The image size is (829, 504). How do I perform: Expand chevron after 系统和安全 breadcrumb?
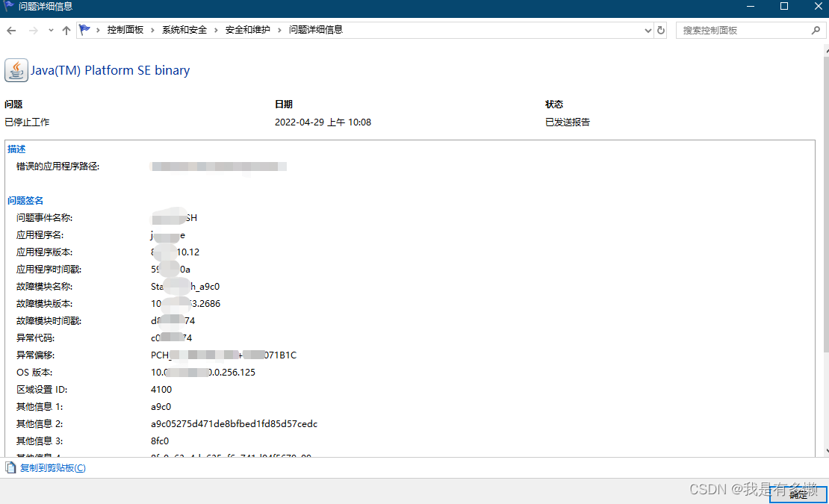(216, 30)
